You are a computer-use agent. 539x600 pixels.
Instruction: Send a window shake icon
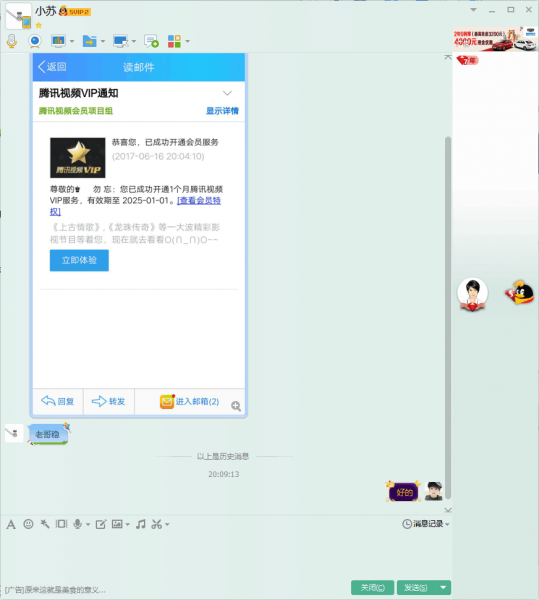point(61,524)
